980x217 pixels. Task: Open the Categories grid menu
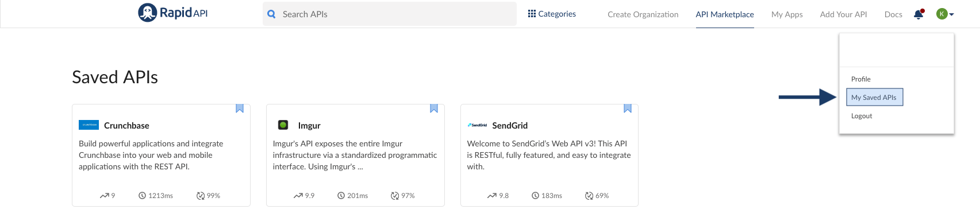coord(552,14)
